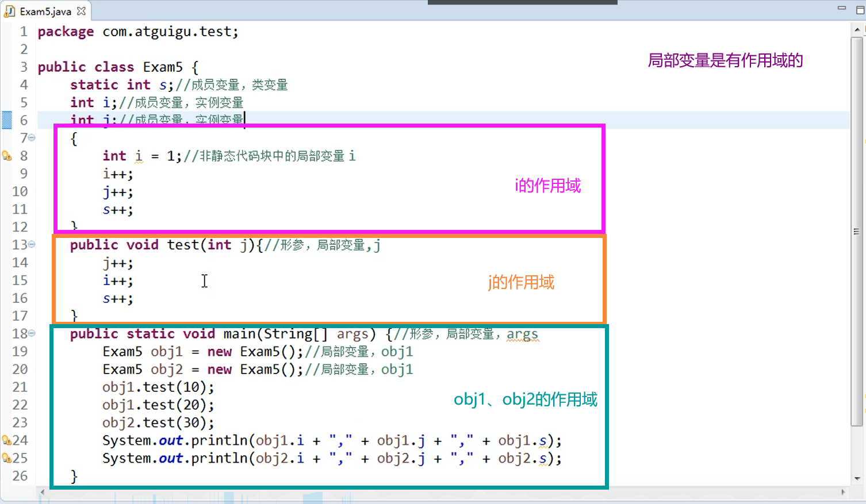Image resolution: width=866 pixels, height=504 pixels.
Task: Click the warning marker on line 25
Action: tap(7, 458)
